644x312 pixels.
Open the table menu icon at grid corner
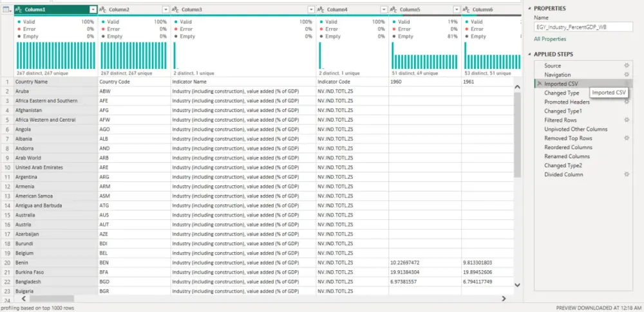click(6, 10)
